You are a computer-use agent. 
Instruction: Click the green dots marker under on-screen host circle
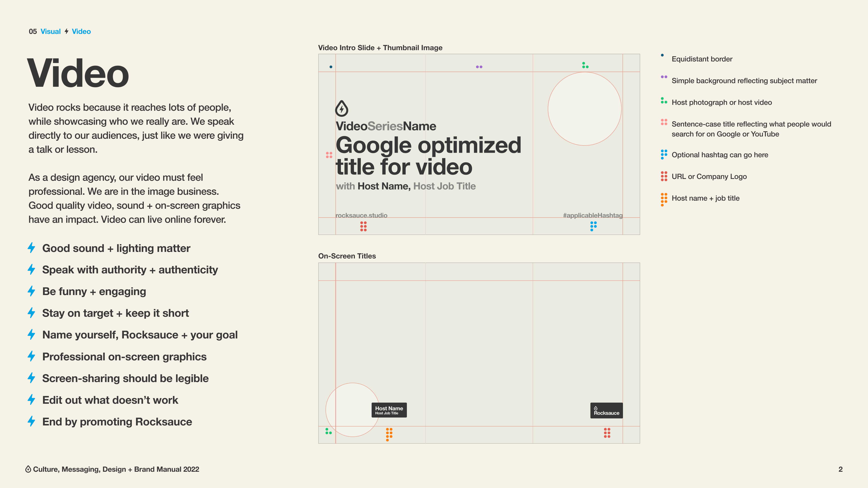[328, 431]
